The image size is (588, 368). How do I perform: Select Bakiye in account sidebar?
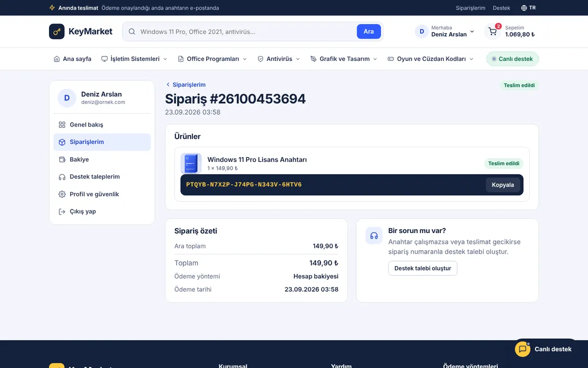click(102, 159)
